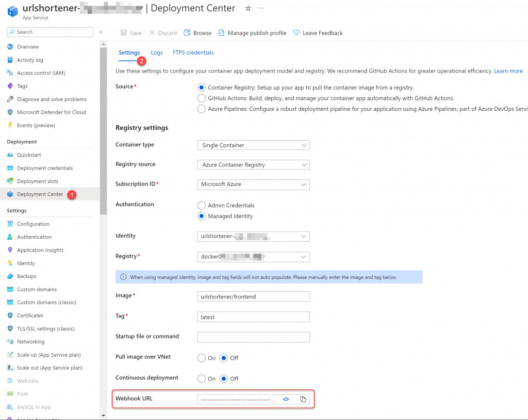
Task: Open the Registry source dropdown
Action: 253,164
